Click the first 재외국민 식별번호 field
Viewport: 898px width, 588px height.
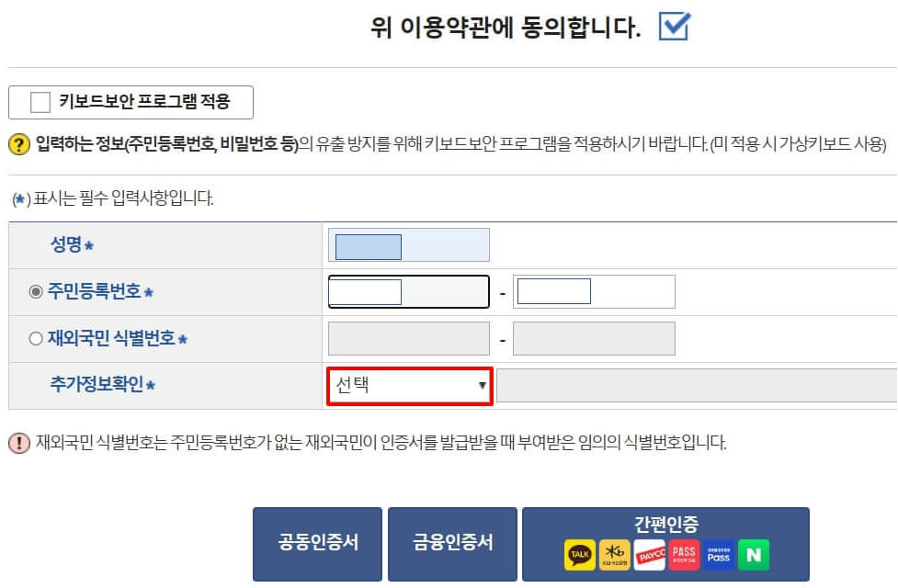[407, 337]
